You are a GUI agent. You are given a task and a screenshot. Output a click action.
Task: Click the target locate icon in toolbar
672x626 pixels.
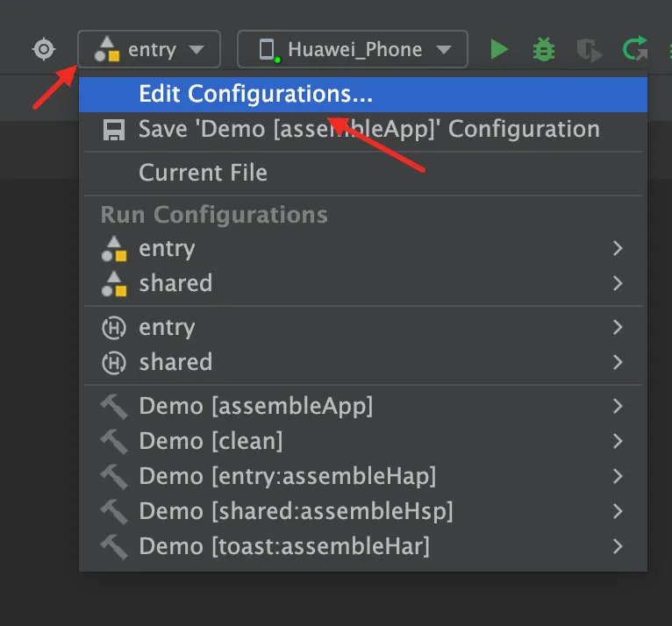click(x=44, y=49)
